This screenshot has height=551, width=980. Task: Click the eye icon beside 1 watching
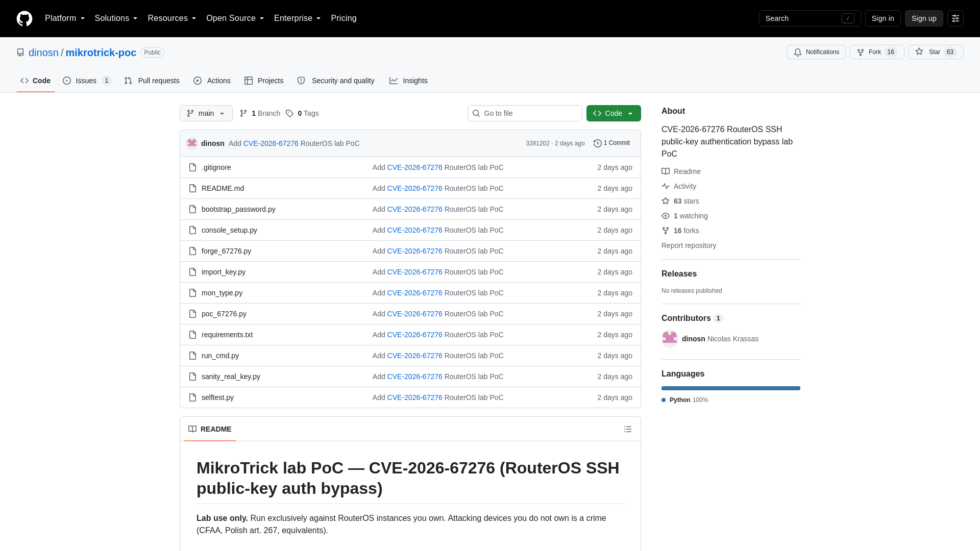pyautogui.click(x=666, y=216)
